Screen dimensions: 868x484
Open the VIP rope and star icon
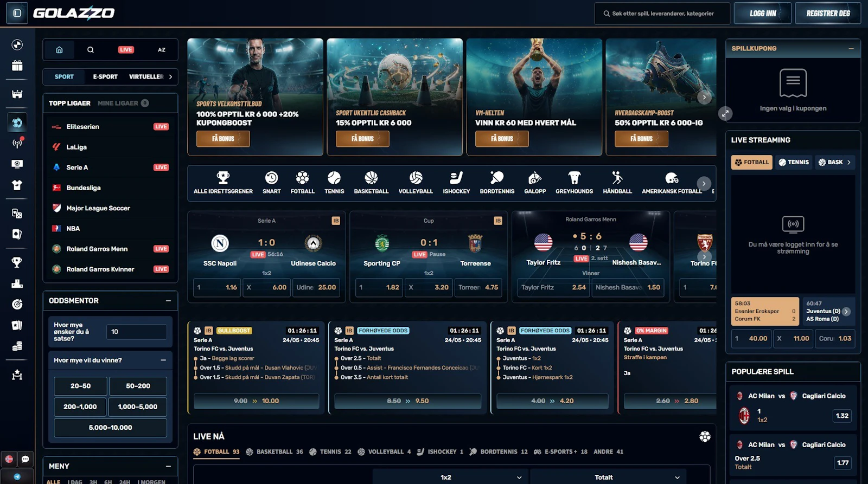(17, 375)
